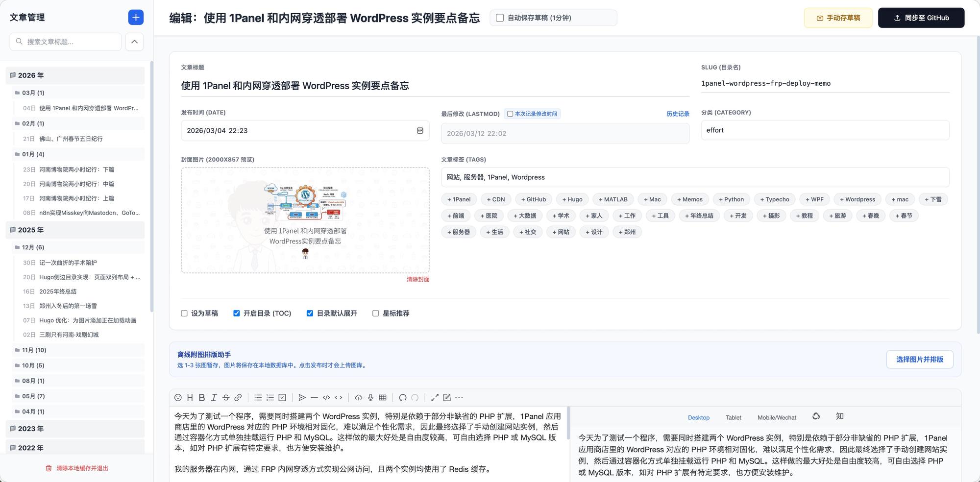
Task: Uncheck 开启目录 (TOC) checkbox
Action: pyautogui.click(x=237, y=313)
